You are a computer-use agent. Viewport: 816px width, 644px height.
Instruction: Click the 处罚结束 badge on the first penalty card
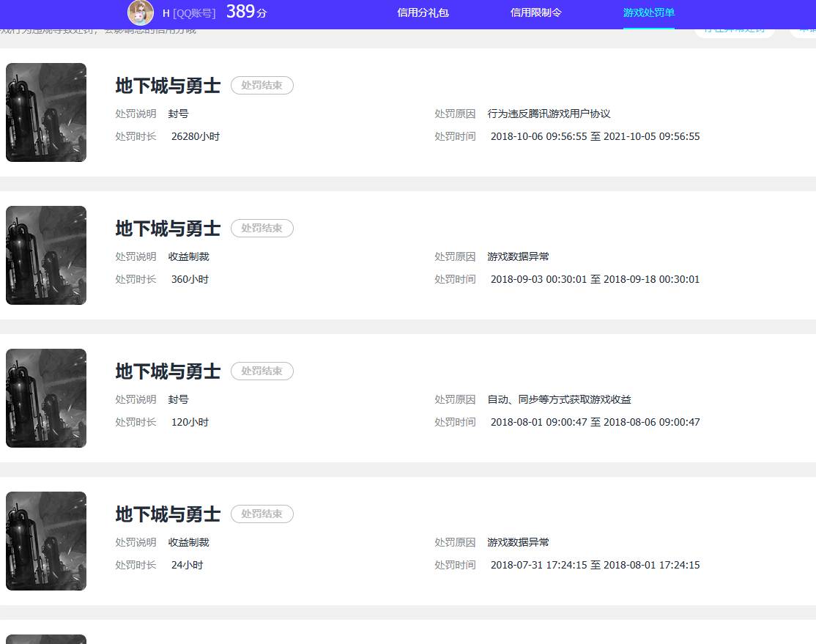tap(262, 85)
